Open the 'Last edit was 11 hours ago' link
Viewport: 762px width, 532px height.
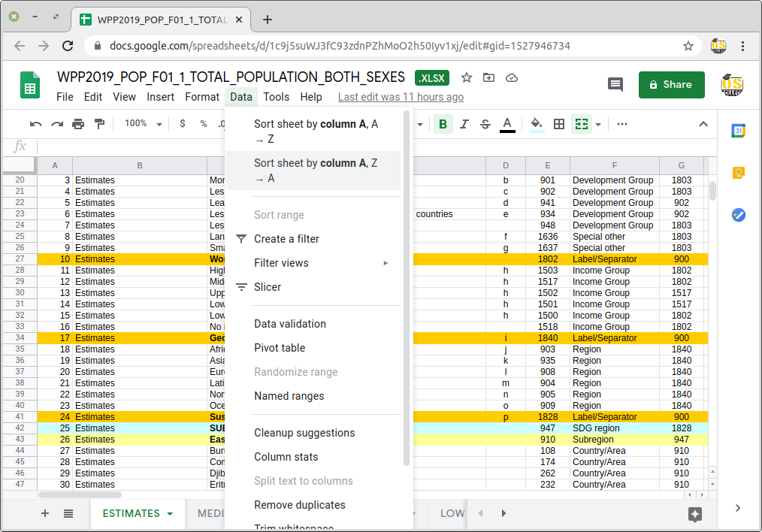pyautogui.click(x=401, y=97)
